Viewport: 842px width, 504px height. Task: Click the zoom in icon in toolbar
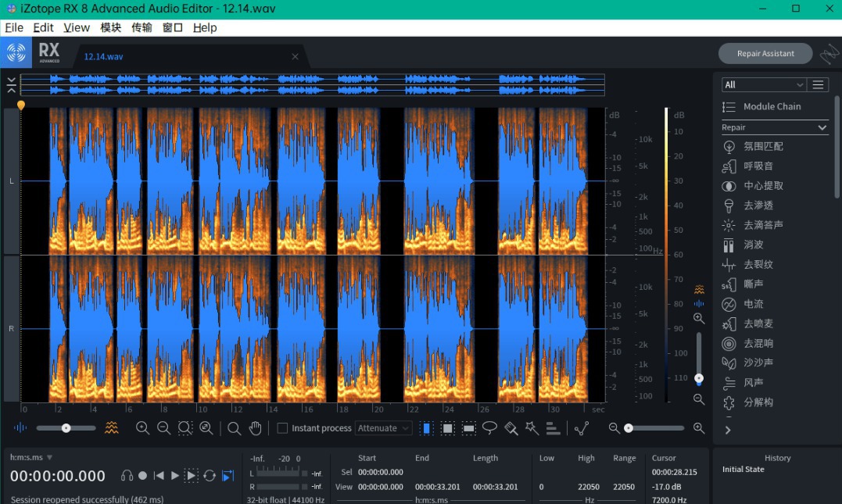point(142,427)
